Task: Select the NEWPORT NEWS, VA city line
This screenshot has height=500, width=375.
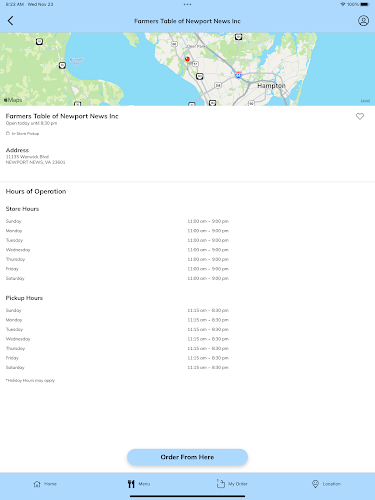Action: 35,162
